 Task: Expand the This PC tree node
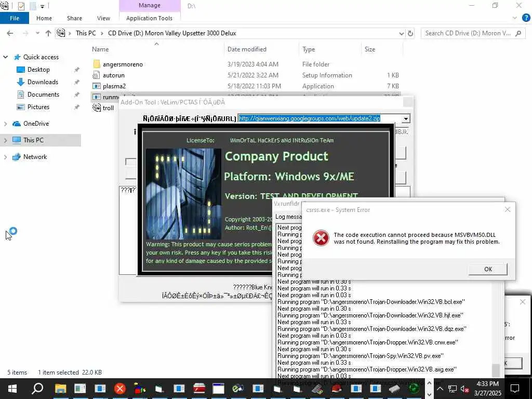pyautogui.click(x=5, y=140)
